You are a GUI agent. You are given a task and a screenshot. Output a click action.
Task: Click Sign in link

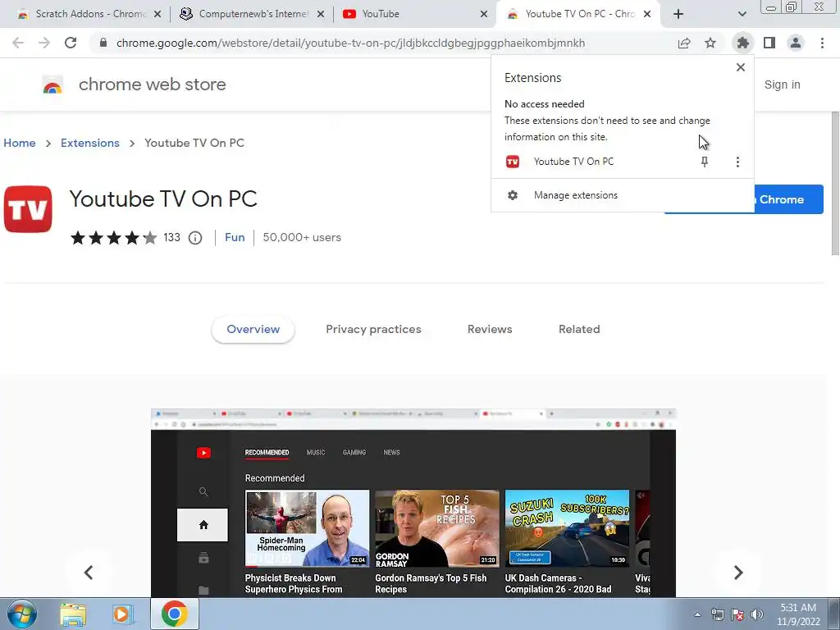coord(782,84)
